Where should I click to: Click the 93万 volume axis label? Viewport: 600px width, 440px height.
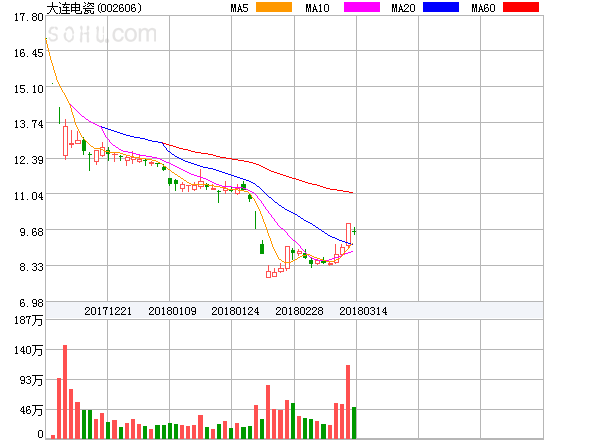[x=31, y=380]
